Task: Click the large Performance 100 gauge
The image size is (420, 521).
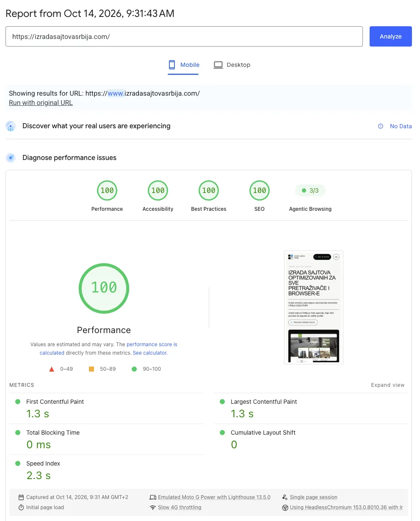Action: tap(104, 288)
